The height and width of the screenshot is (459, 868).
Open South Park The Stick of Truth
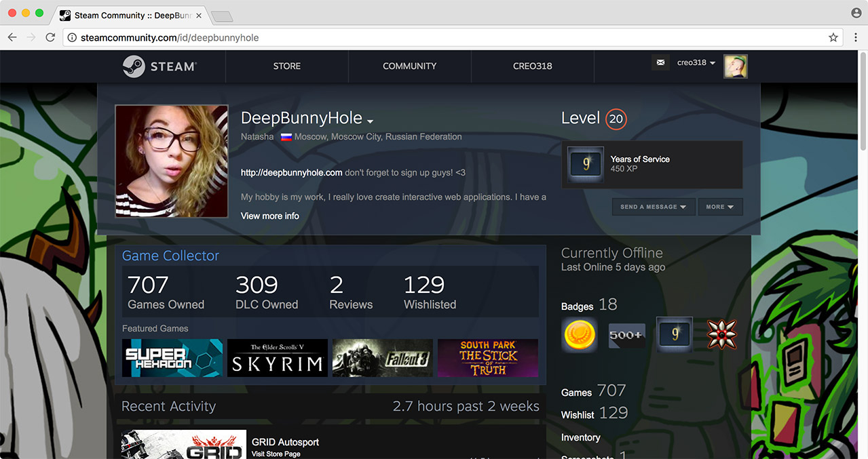[488, 358]
